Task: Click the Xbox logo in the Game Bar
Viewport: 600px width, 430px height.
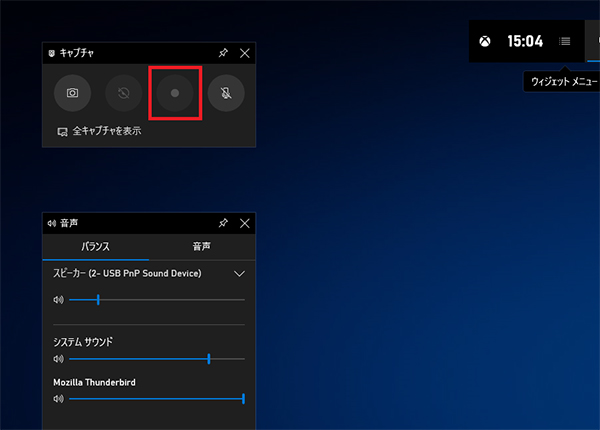Action: coord(485,41)
